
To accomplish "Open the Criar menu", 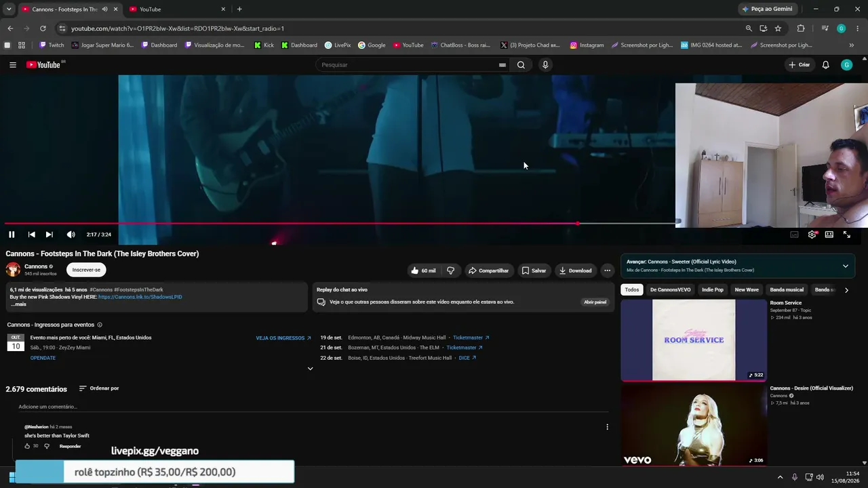I will click(x=799, y=65).
